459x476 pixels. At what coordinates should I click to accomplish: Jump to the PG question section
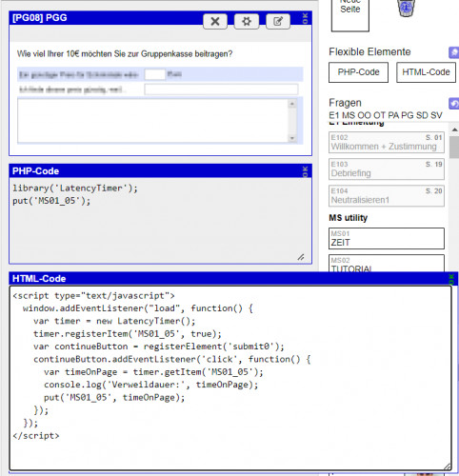click(x=407, y=115)
